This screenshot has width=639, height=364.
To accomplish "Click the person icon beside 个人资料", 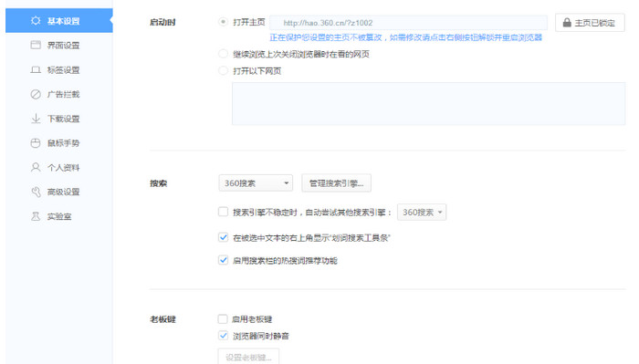I will [36, 167].
